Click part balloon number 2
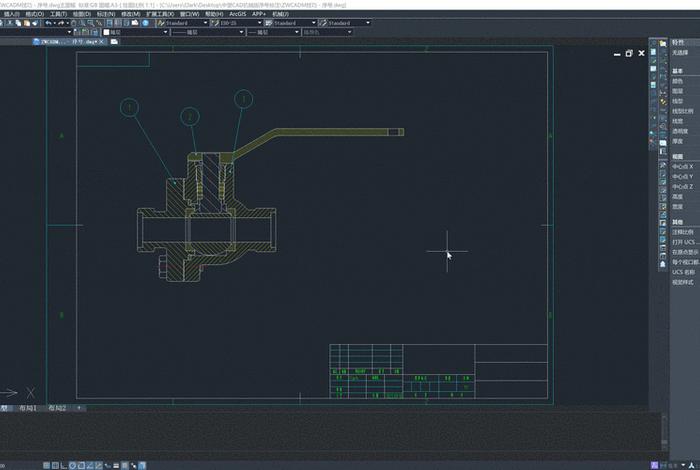The height and width of the screenshot is (470, 700). click(190, 116)
